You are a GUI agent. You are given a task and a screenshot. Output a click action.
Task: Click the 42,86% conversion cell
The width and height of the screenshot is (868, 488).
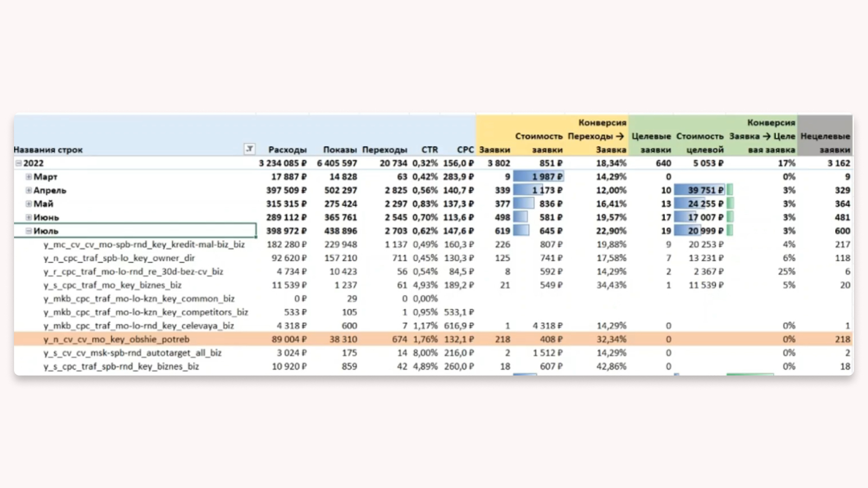coord(611,367)
